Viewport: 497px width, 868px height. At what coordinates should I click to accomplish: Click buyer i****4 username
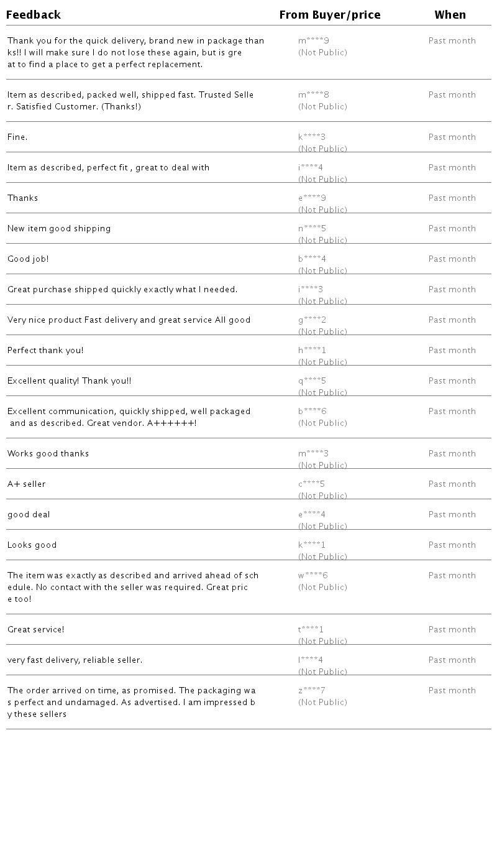pyautogui.click(x=311, y=168)
